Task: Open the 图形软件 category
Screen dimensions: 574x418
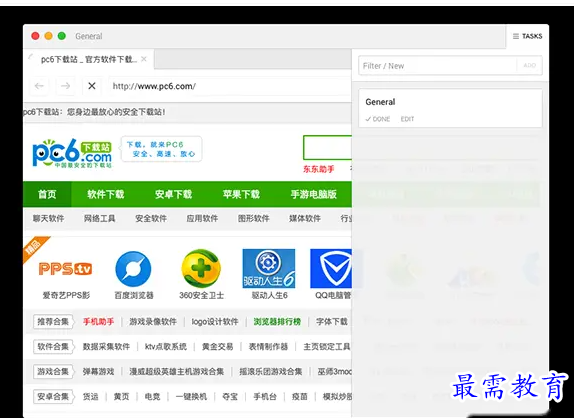Action: (x=253, y=219)
